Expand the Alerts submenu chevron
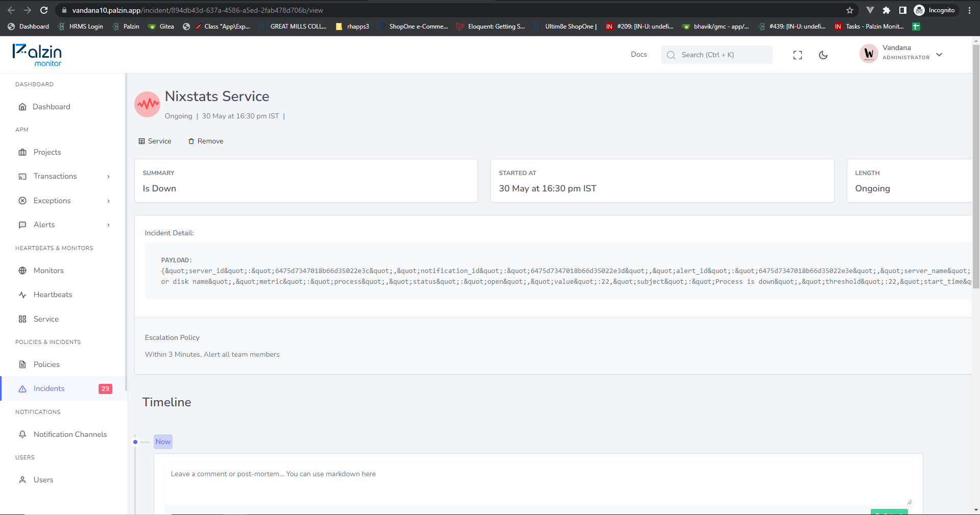 coord(108,225)
